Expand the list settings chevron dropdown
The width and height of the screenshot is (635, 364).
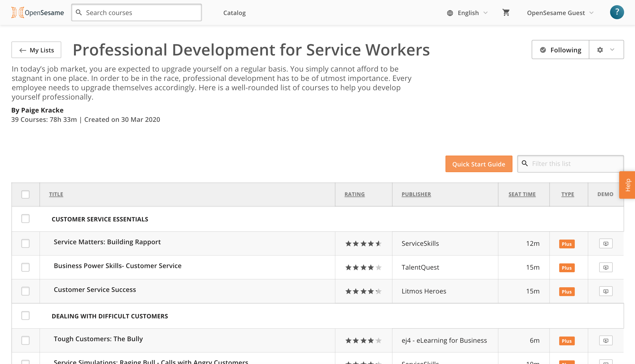tap(612, 50)
